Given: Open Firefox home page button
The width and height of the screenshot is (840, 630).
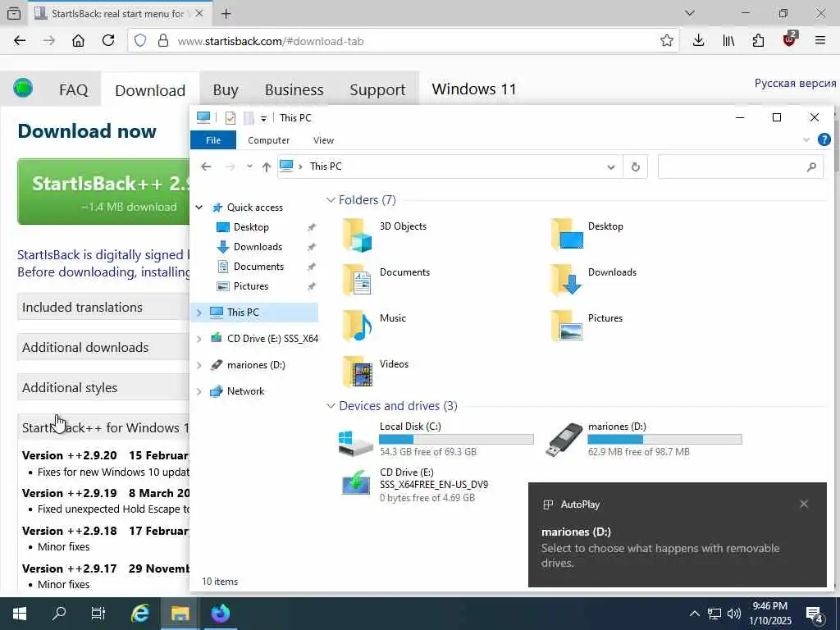Looking at the screenshot, I should coord(78,41).
